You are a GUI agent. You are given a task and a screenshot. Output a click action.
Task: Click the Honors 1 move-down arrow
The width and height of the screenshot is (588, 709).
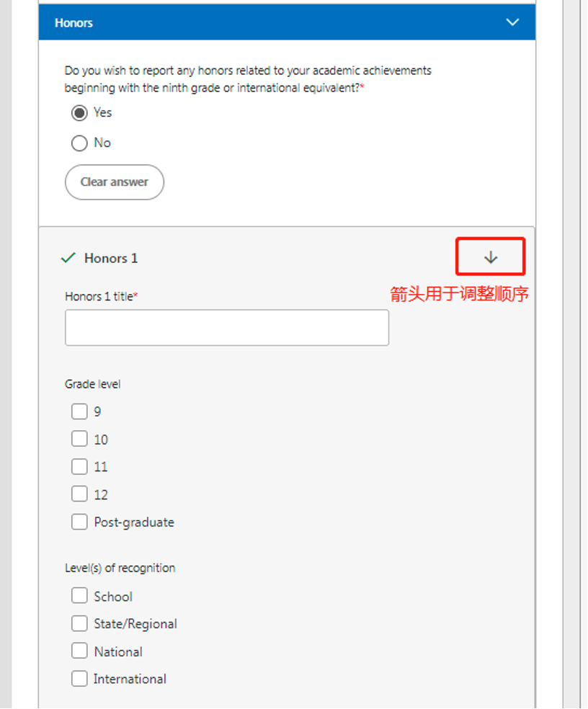[x=491, y=257]
